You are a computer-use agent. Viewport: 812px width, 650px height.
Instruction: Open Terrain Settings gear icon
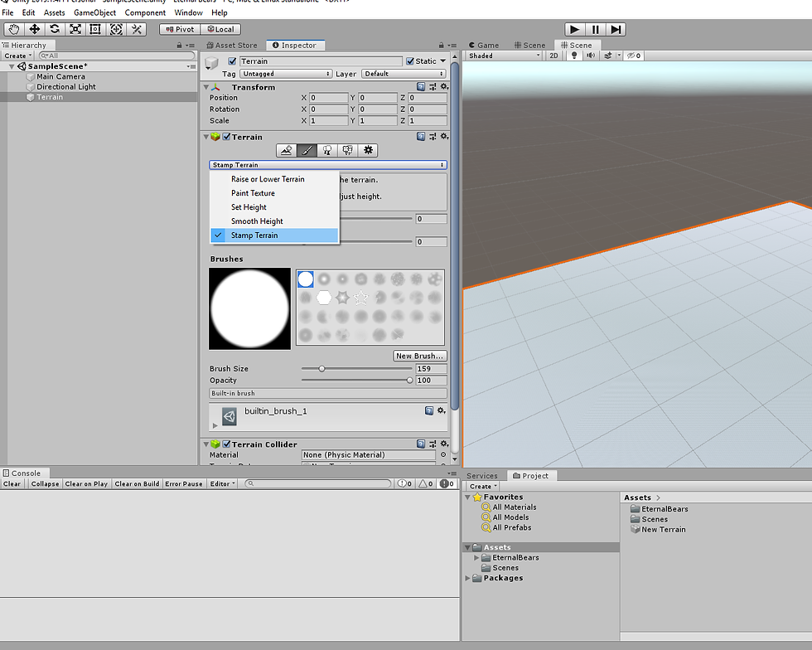click(369, 150)
